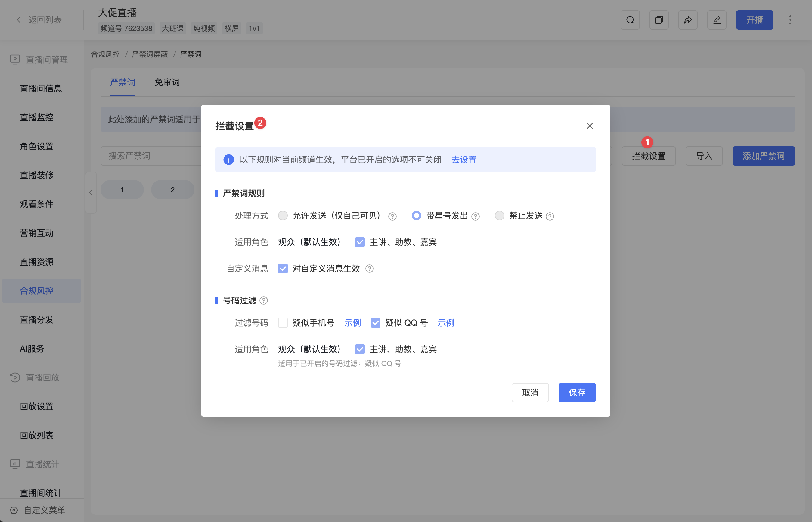This screenshot has height=522, width=812.
Task: Click the copy icon in top toolbar
Action: point(659,20)
